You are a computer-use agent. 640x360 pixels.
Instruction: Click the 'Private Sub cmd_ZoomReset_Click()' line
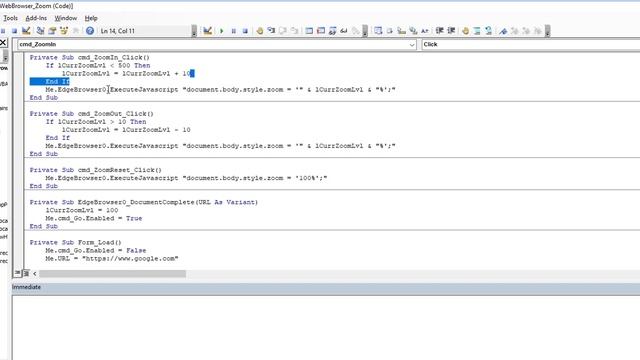pos(96,170)
